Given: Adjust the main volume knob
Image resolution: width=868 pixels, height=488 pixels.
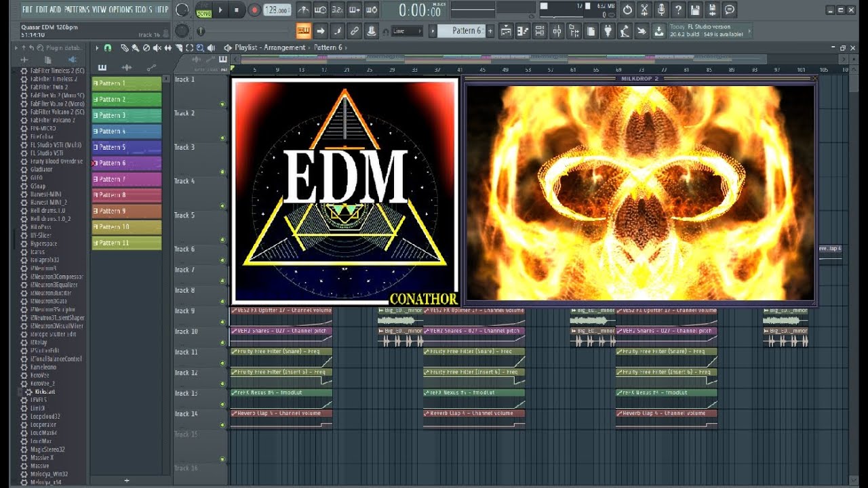Looking at the screenshot, I should [x=182, y=10].
